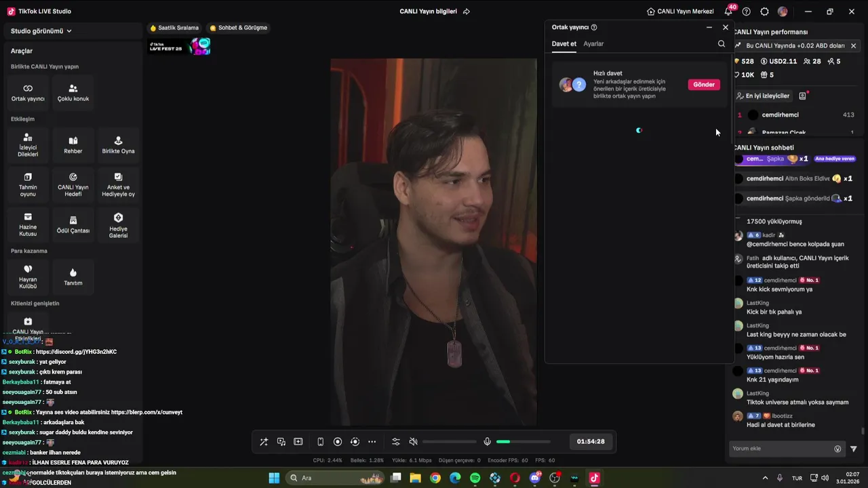The image size is (868, 488).
Task: Open the three-dots more options menu
Action: pos(372,442)
